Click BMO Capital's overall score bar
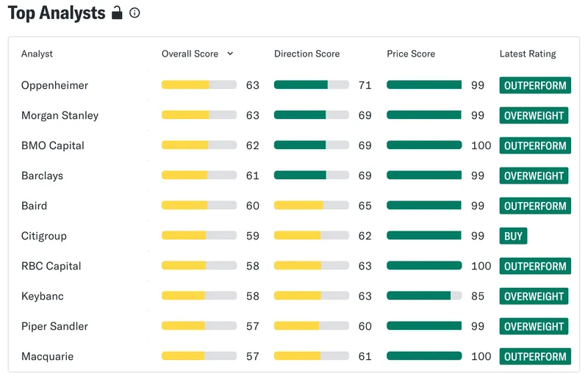Screen dimensions: 588x379 pyautogui.click(x=199, y=145)
